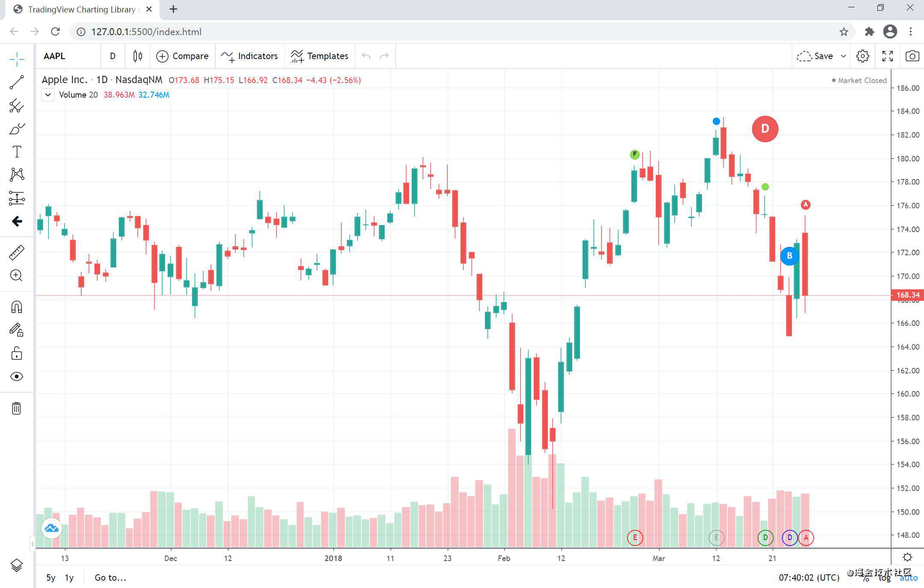Open the browser profile avatar
Screen dimensions: 924x588
click(890, 32)
